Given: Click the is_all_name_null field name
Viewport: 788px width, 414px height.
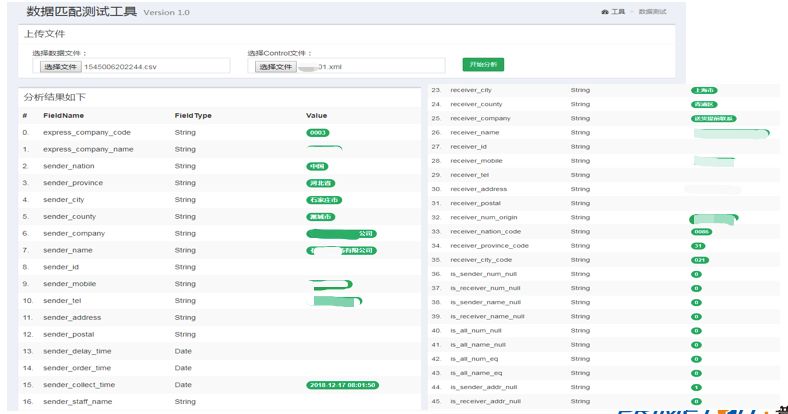Looking at the screenshot, I should tap(478, 345).
